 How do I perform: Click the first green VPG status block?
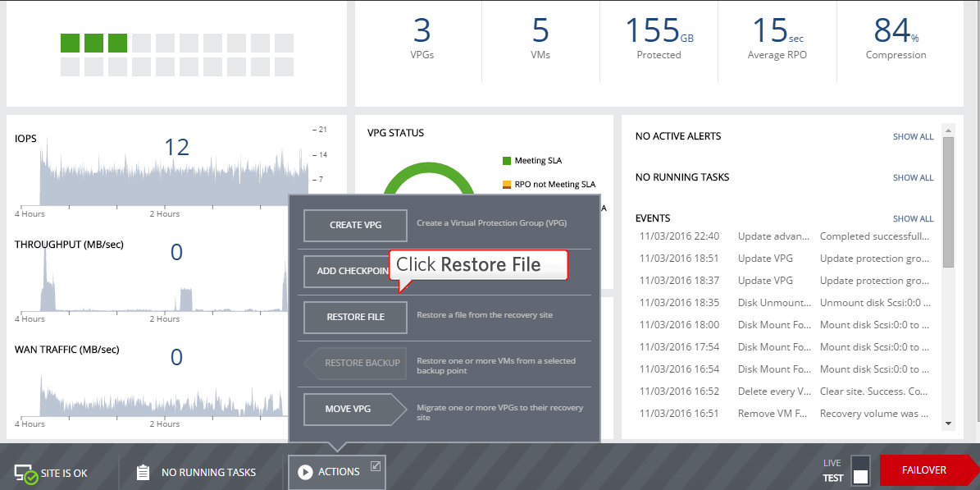(70, 43)
